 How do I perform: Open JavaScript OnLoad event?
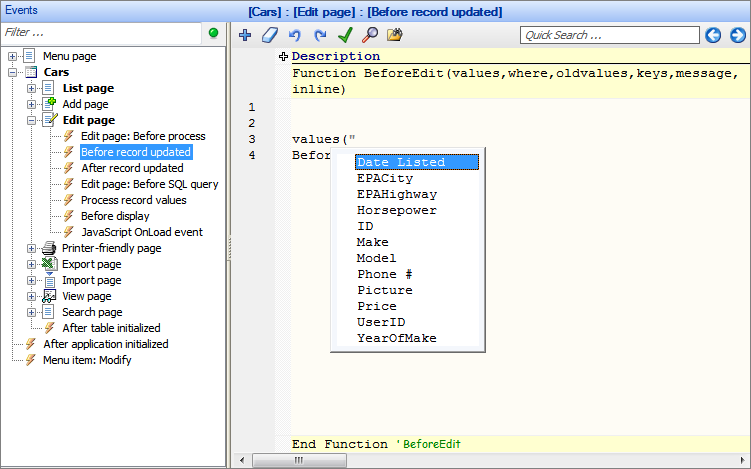point(142,232)
